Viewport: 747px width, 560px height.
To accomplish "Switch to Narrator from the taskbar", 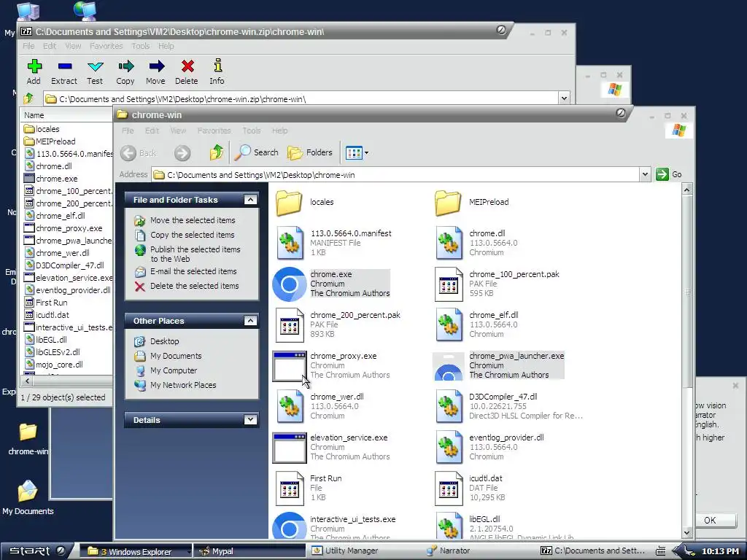I will pos(454,551).
